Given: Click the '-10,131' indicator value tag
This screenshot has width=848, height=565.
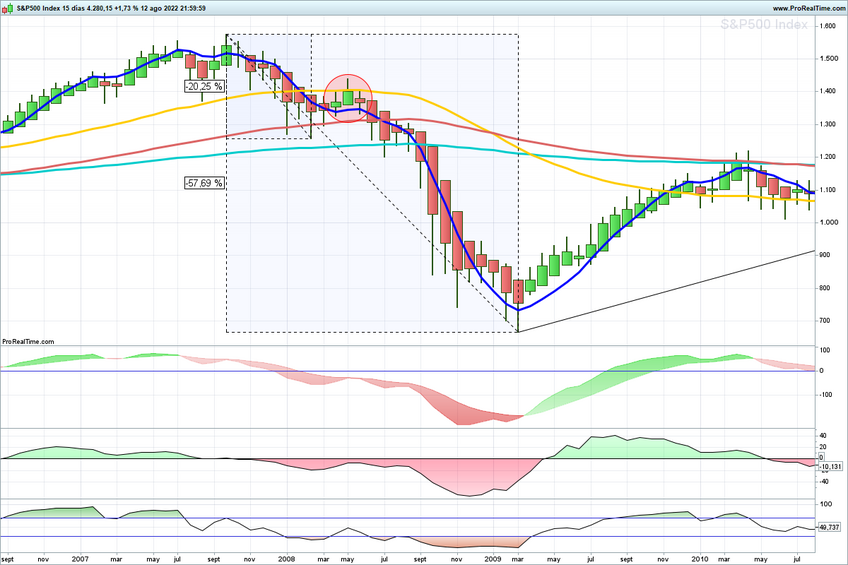Looking at the screenshot, I should point(830,466).
